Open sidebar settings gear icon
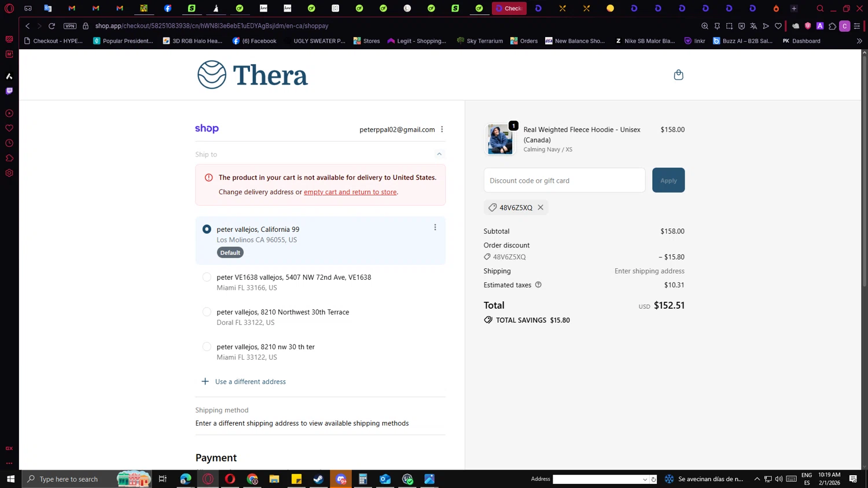The image size is (868, 488). [9, 173]
